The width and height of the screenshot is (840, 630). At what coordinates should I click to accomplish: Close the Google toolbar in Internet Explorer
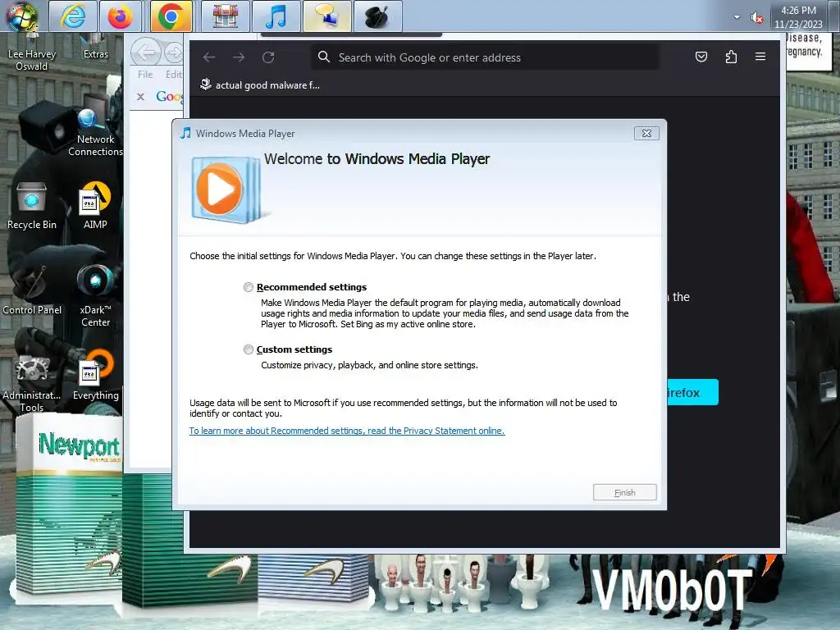(140, 97)
